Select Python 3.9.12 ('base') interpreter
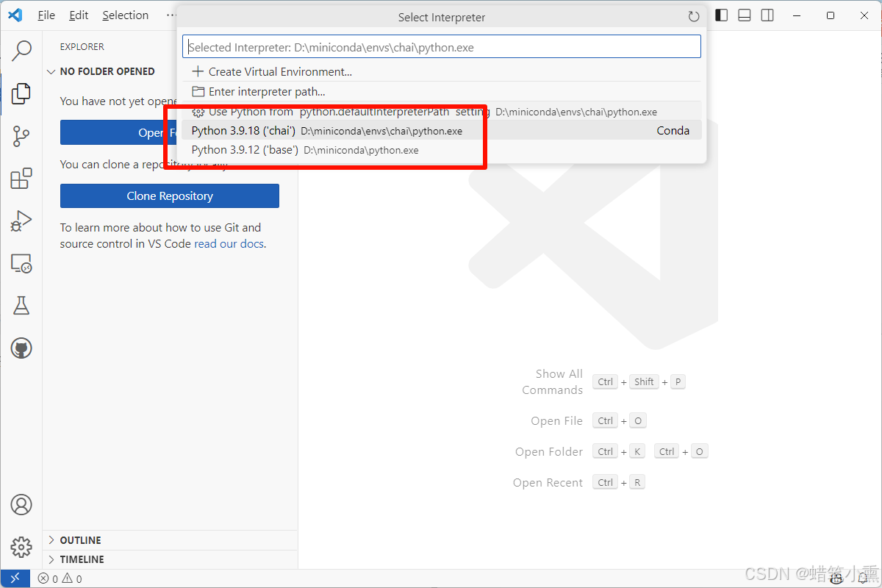Screen dimensions: 882x588 [442, 150]
